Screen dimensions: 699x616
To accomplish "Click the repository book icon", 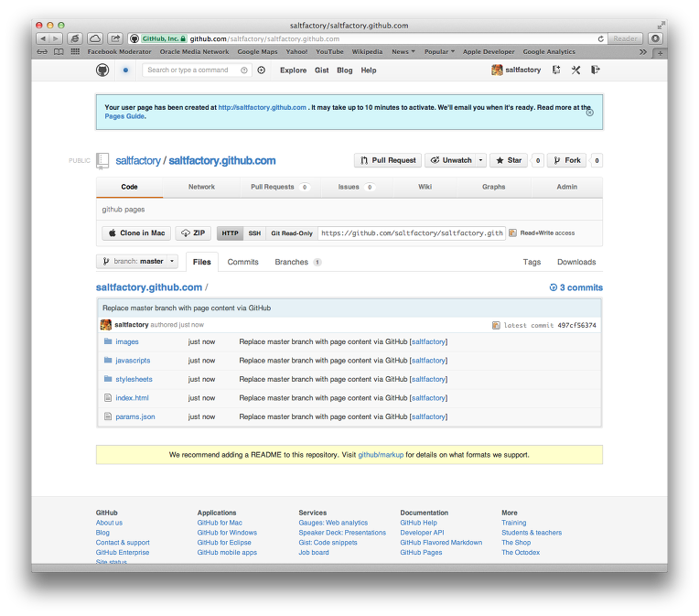I will [x=102, y=161].
